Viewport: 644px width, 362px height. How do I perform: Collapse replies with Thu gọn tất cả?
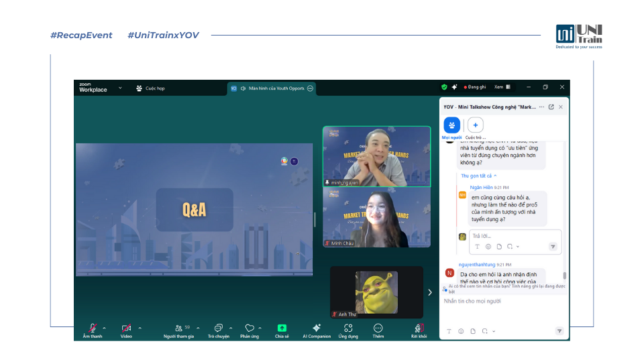pyautogui.click(x=478, y=176)
